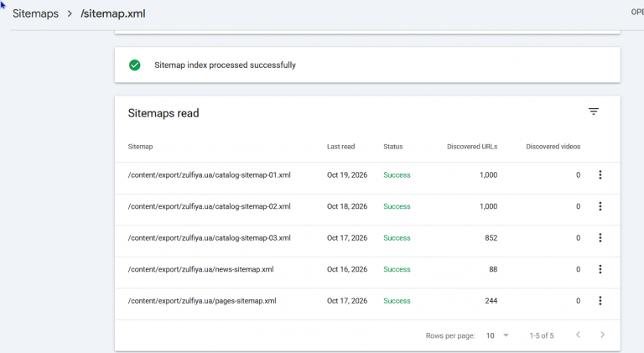Click the green success checkmark icon
This screenshot has height=353, width=644.
click(135, 65)
